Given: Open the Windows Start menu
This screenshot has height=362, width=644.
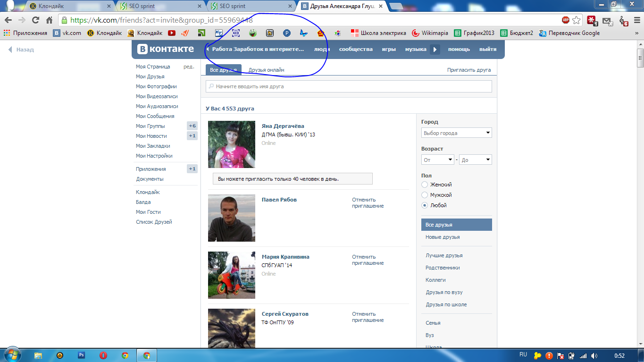Looking at the screenshot, I should point(13,355).
